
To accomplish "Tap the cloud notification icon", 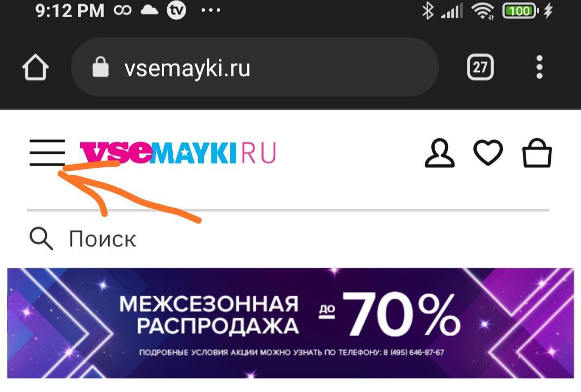I will pyautogui.click(x=150, y=10).
